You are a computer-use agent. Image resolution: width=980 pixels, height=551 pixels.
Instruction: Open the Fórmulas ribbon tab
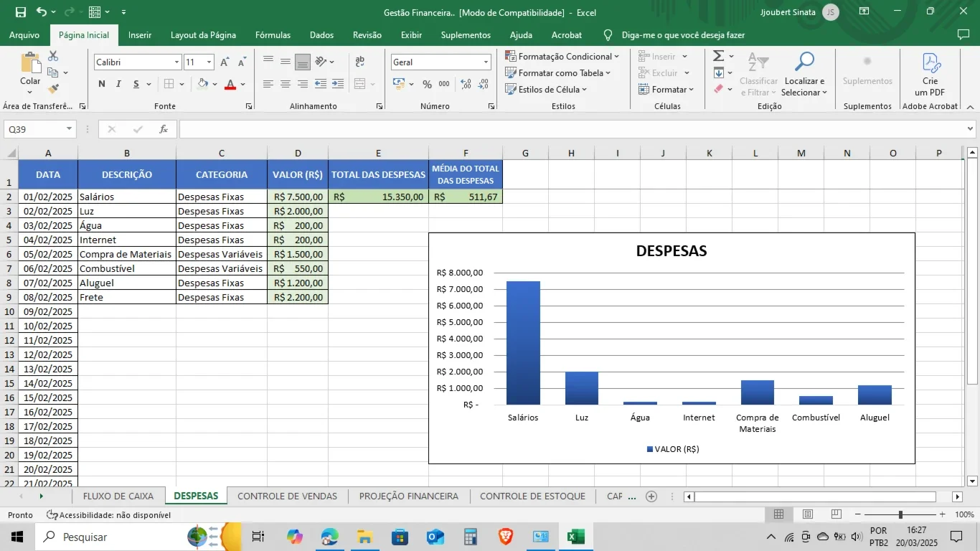(x=273, y=34)
